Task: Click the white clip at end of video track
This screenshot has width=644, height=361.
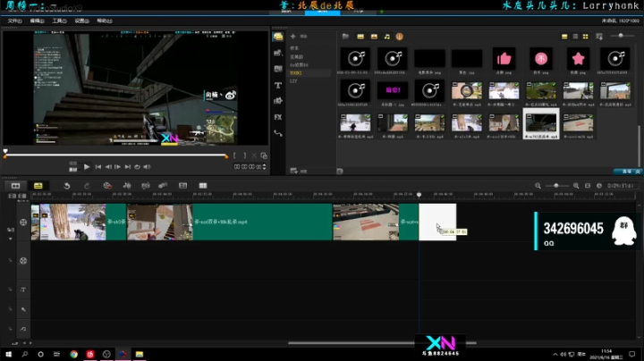Action: click(437, 222)
